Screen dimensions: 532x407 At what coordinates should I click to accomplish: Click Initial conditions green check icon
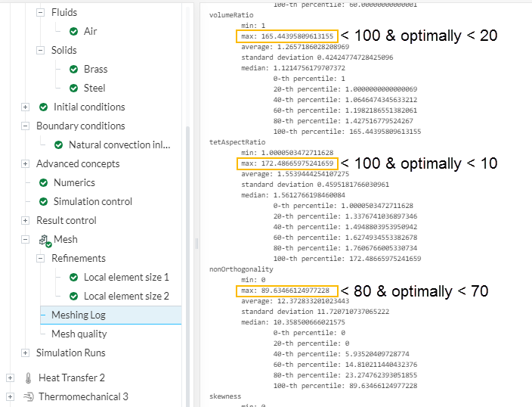point(43,107)
